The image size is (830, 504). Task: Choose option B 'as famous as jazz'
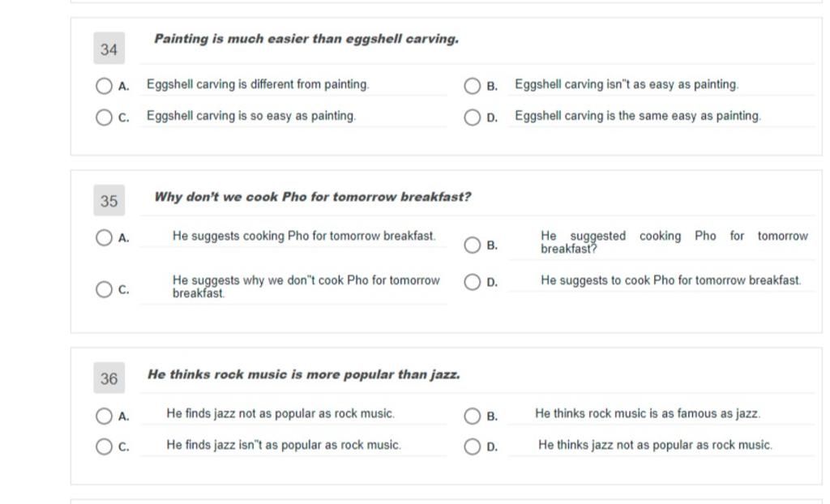click(x=472, y=416)
